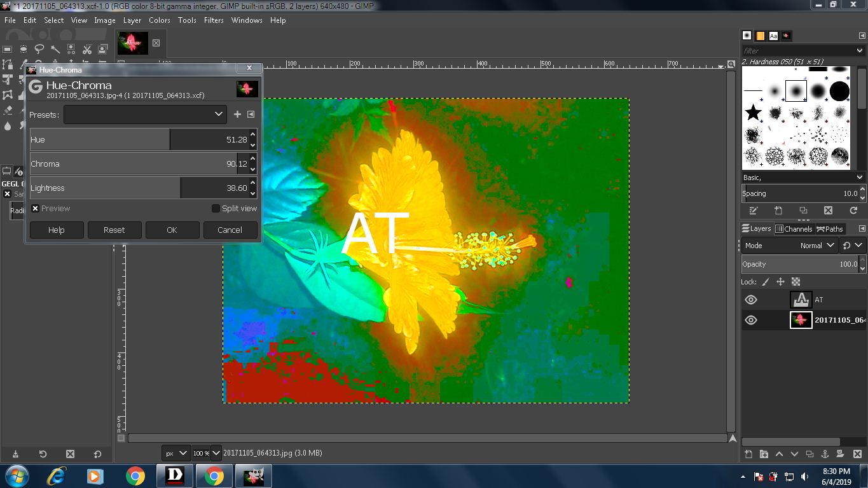Screen dimensions: 868x488
Task: Toggle lock alpha channel
Action: 795,281
